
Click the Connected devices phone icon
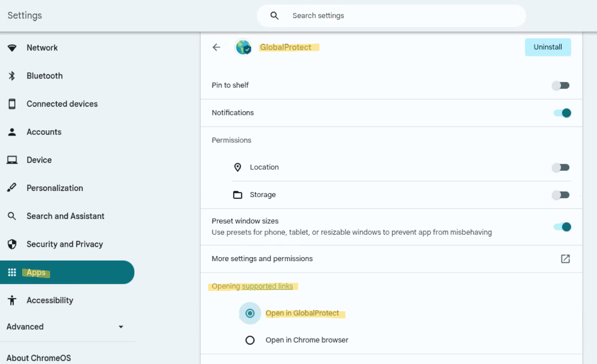(x=12, y=104)
